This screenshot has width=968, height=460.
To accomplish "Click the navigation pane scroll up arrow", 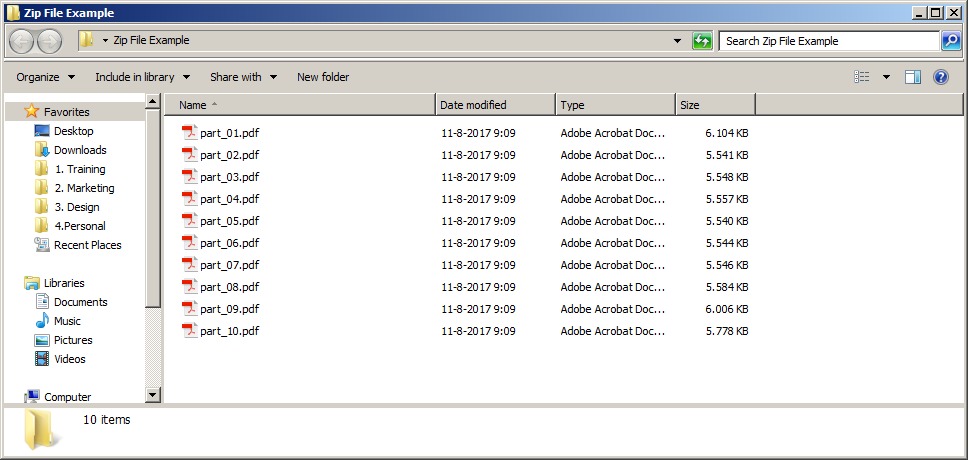I will click(152, 101).
